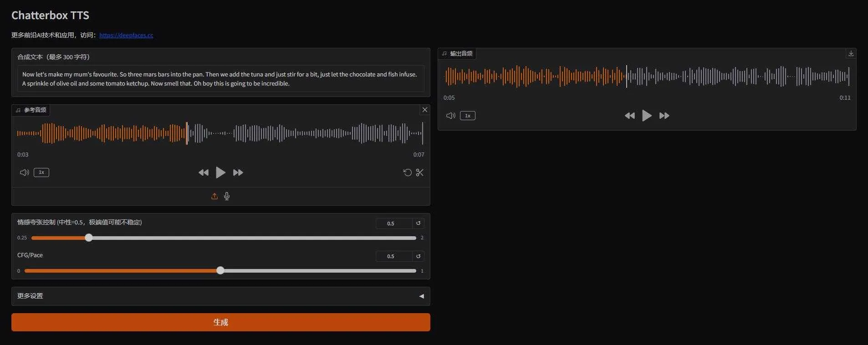The height and width of the screenshot is (345, 868).
Task: Change output audio 1x playback speed
Action: coord(468,116)
